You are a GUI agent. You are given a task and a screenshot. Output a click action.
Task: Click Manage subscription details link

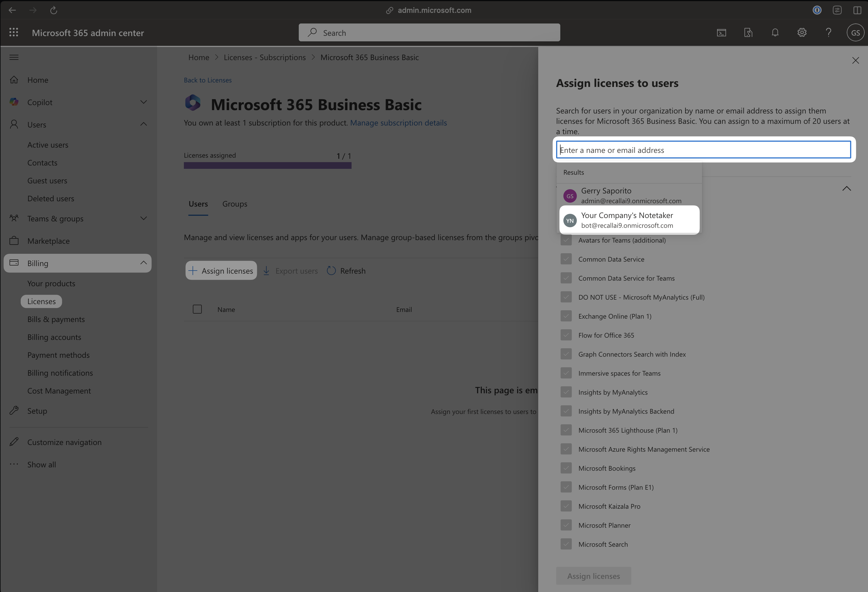click(398, 123)
